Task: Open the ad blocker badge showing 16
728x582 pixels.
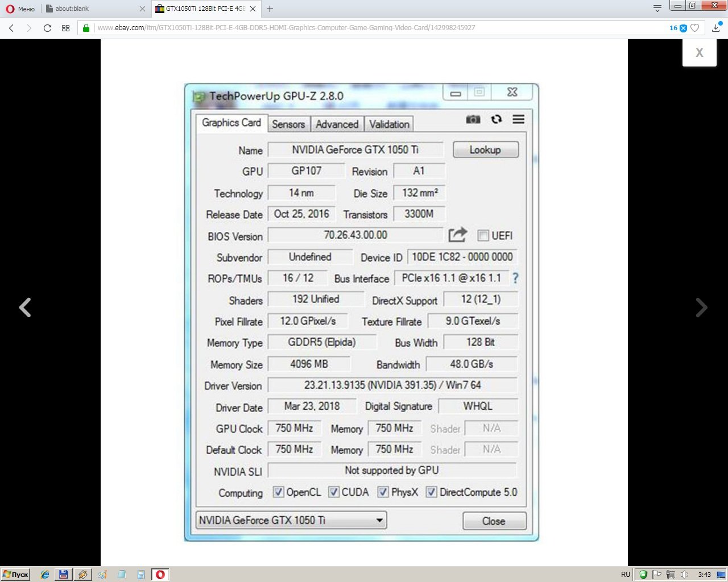Action: [678, 28]
